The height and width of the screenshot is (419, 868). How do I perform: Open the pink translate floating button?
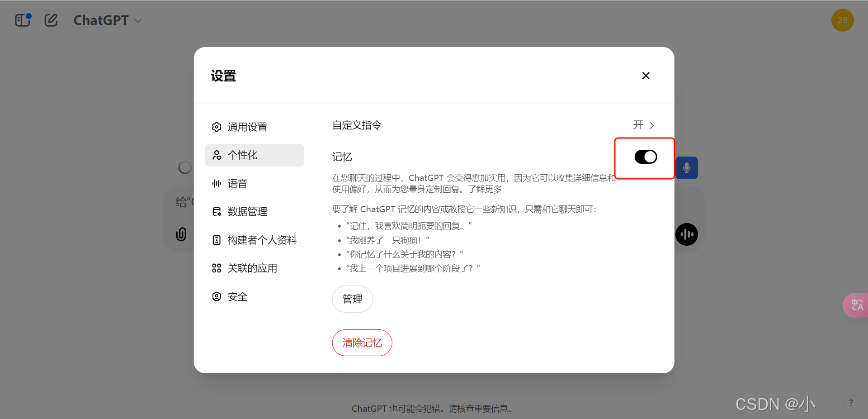856,305
